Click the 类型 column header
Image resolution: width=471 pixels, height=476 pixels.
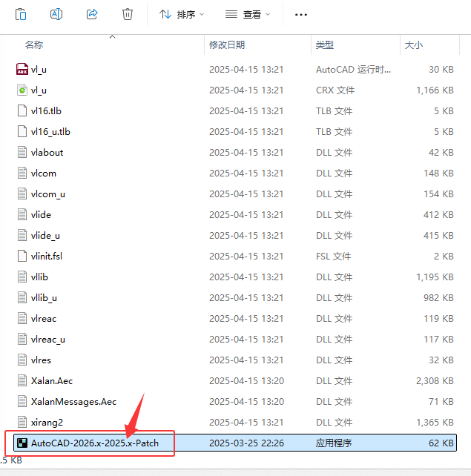coord(325,45)
